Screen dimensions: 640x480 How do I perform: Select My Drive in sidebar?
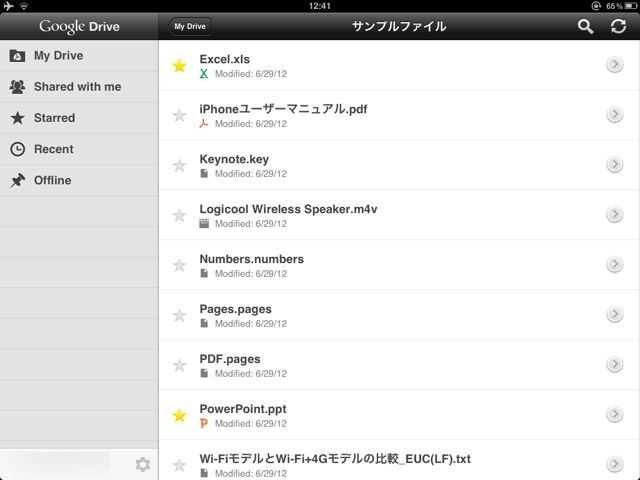pos(79,56)
